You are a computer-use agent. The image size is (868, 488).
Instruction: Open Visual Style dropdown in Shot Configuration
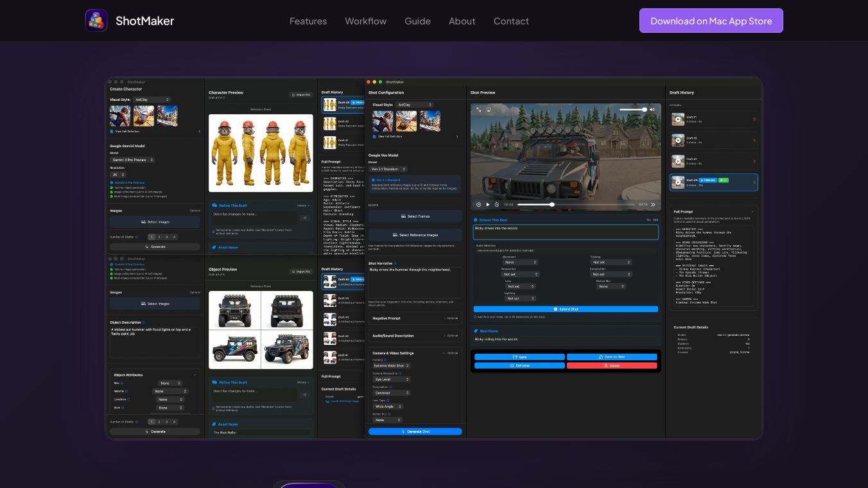(x=414, y=105)
